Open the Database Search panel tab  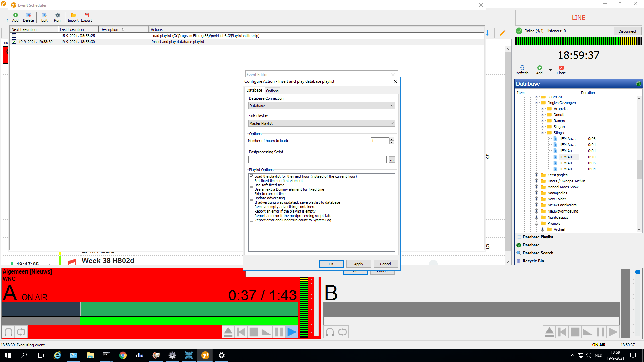[538, 253]
